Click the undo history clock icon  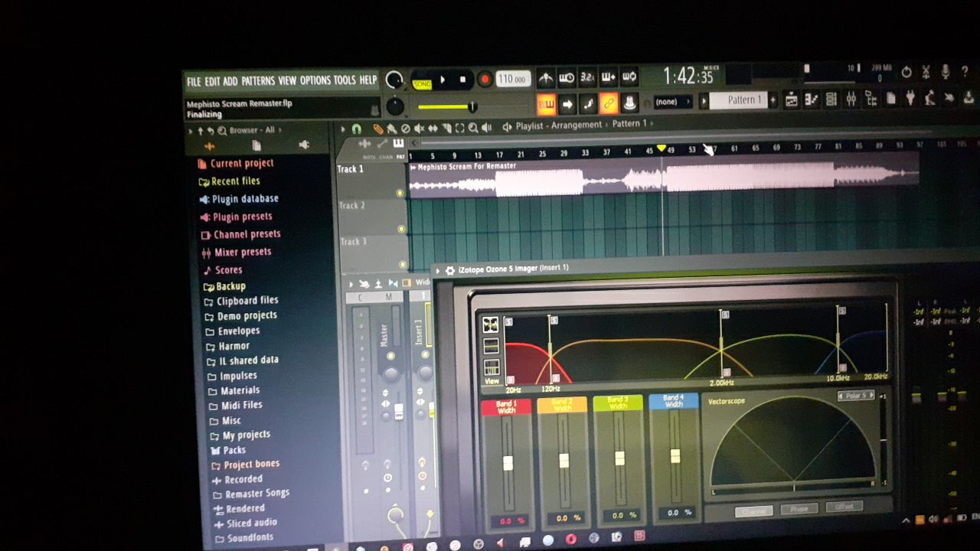pos(906,72)
